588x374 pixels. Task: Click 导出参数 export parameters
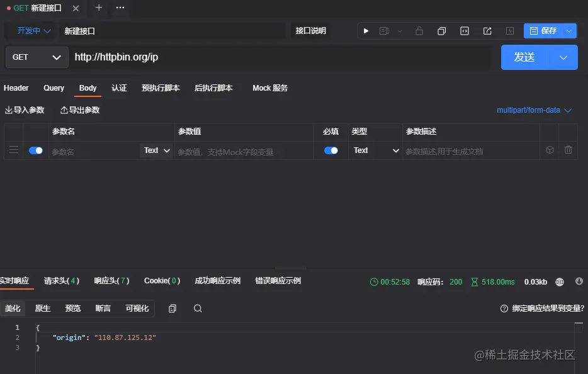coord(80,110)
